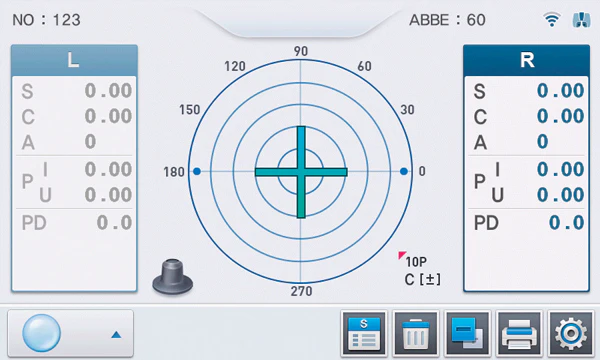Screen dimensions: 600x360
Task: Click the trash can delete icon
Action: pos(416,333)
